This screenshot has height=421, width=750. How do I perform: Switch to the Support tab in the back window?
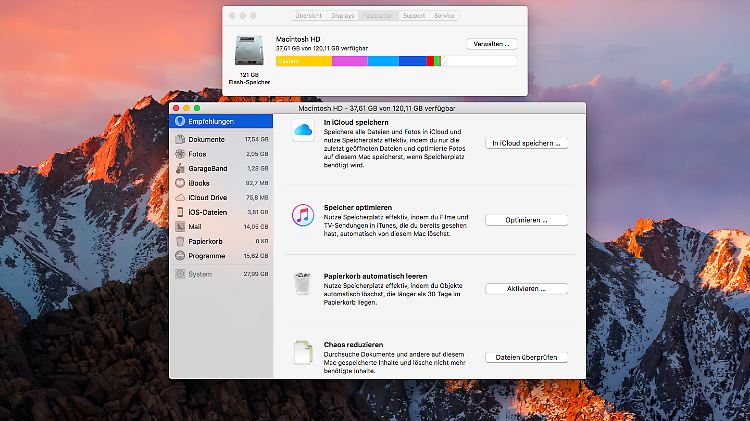pyautogui.click(x=414, y=16)
